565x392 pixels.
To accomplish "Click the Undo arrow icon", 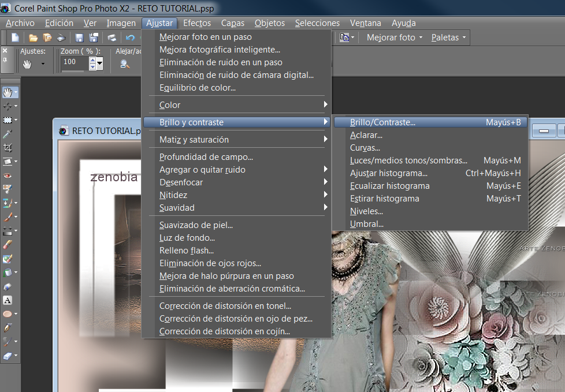I will point(130,38).
